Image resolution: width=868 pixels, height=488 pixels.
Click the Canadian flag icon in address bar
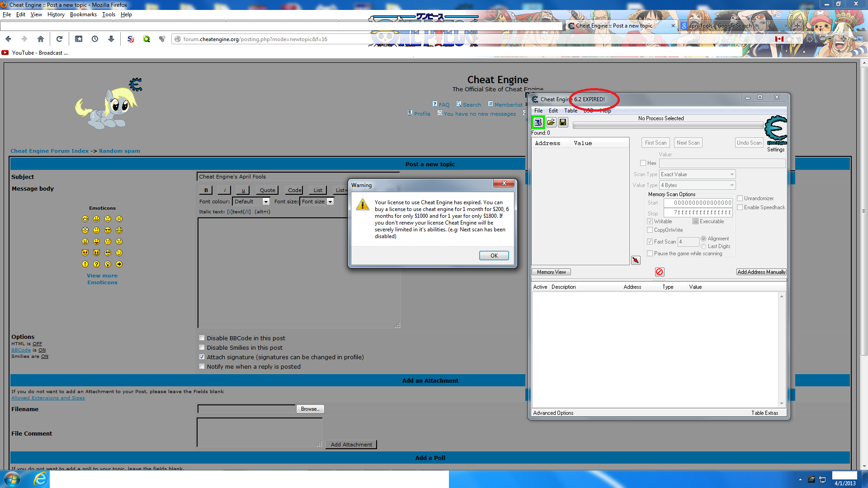coord(779,39)
